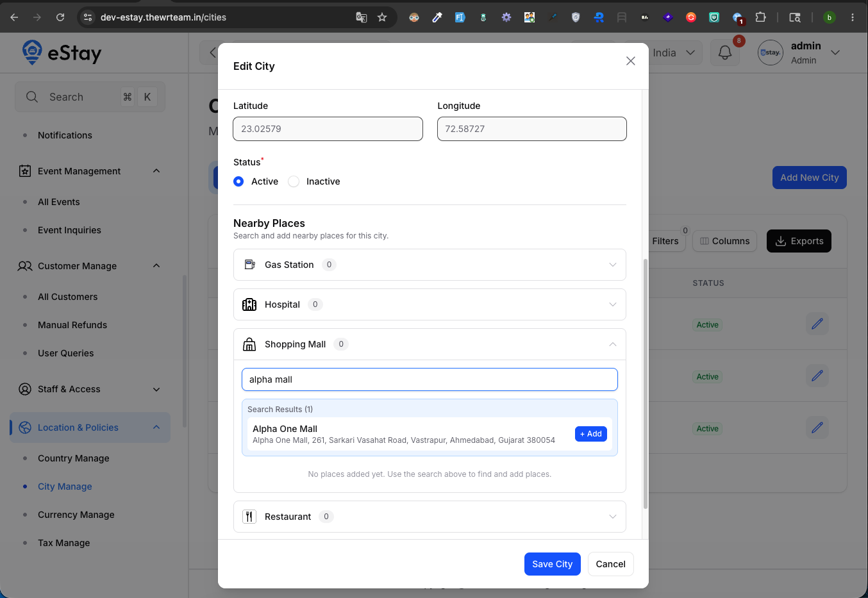The image size is (868, 598).
Task: Click the alpha mall search field
Action: (430, 379)
